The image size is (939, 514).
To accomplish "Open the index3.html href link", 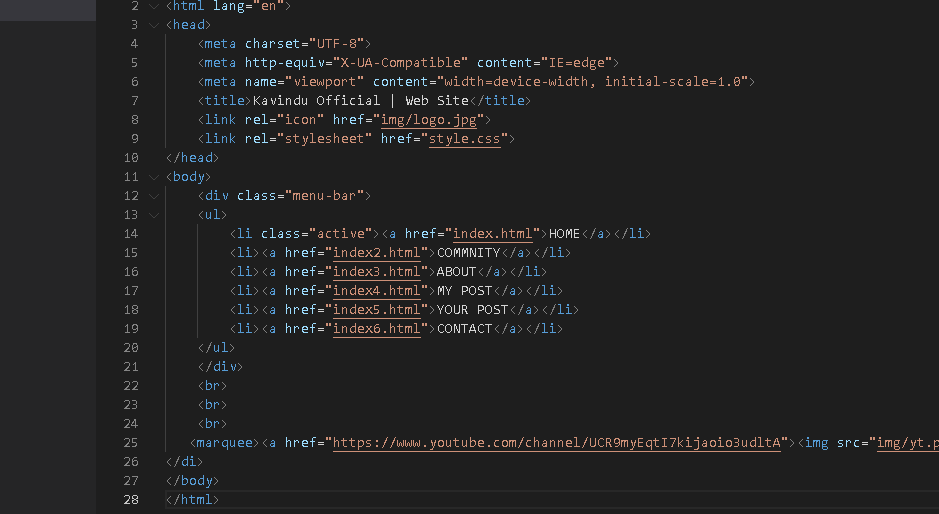I will point(376,272).
